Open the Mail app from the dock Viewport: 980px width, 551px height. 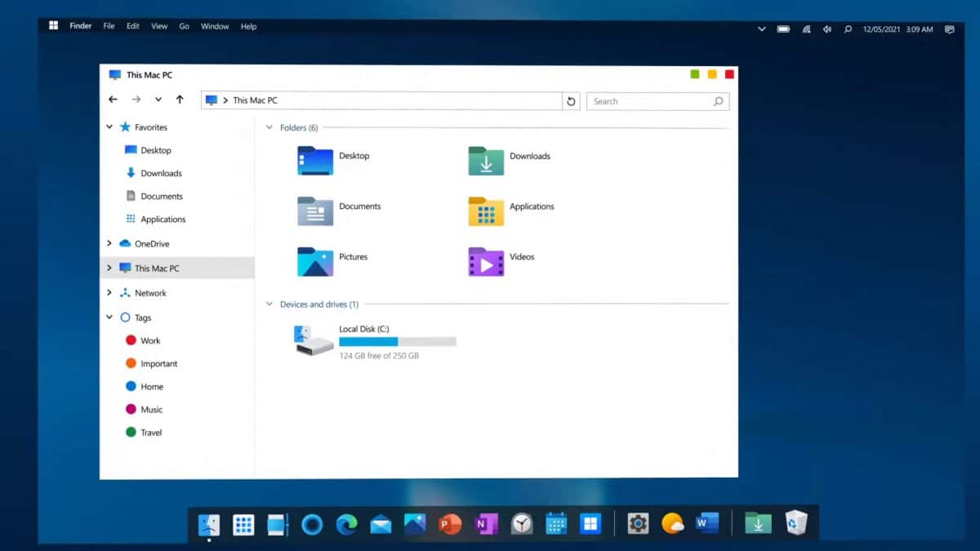[x=381, y=523]
